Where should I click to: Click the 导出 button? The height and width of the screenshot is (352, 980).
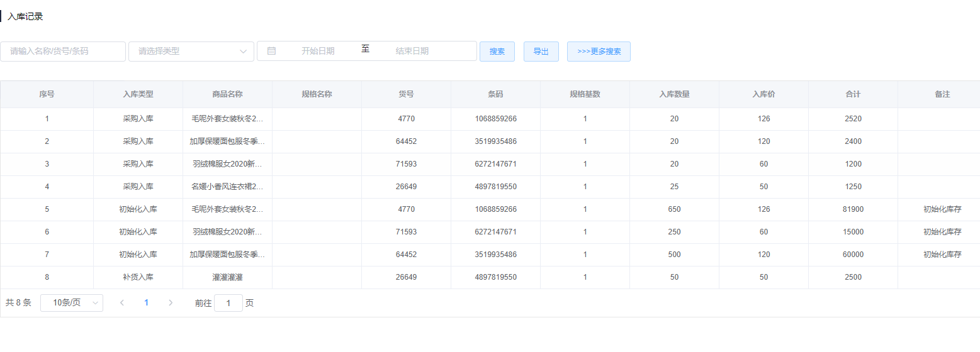[x=541, y=52]
